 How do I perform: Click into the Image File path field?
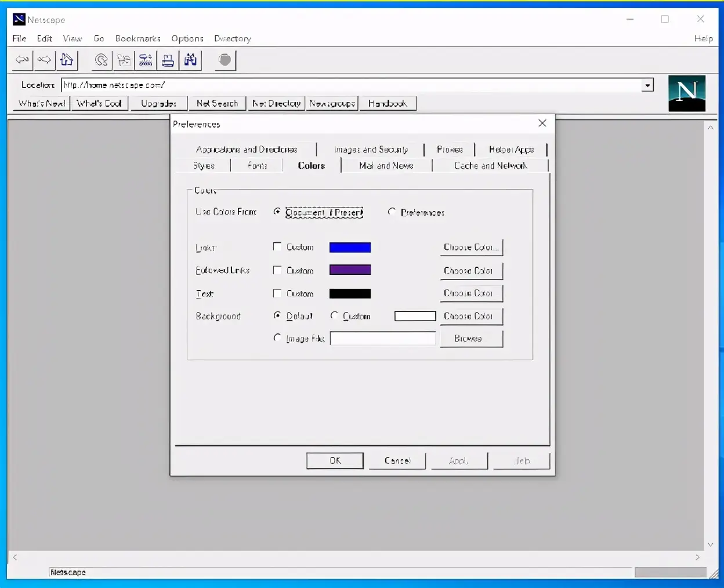(x=383, y=339)
